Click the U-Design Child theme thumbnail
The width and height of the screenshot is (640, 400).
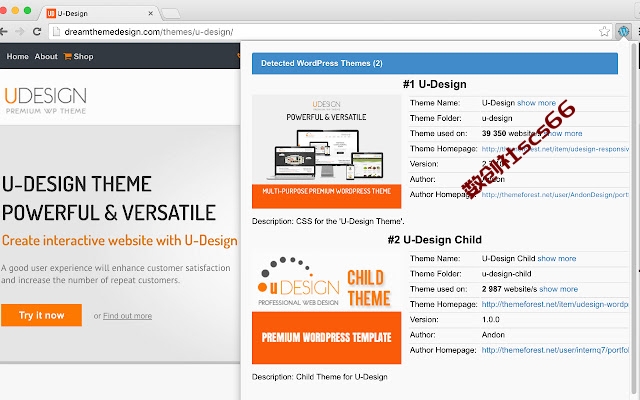point(327,308)
